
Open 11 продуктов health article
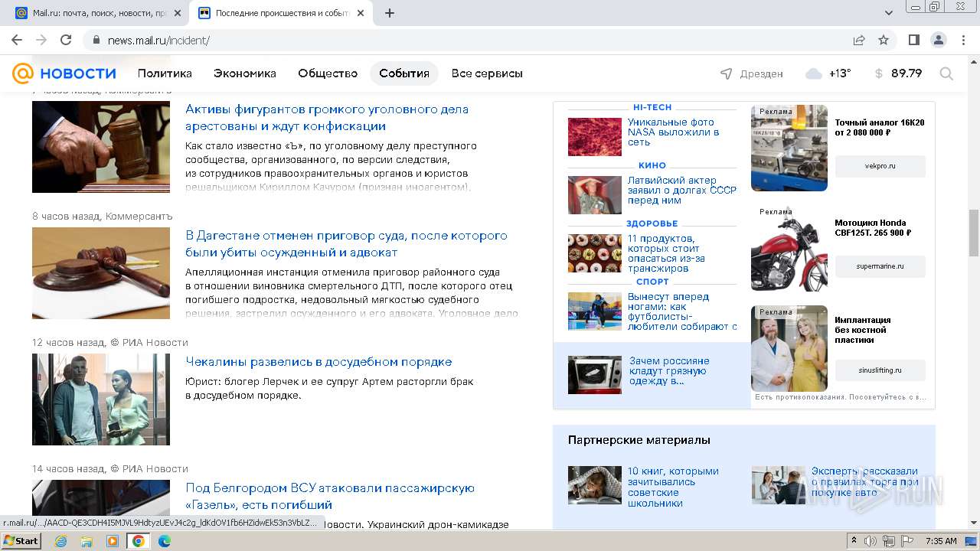(x=666, y=253)
